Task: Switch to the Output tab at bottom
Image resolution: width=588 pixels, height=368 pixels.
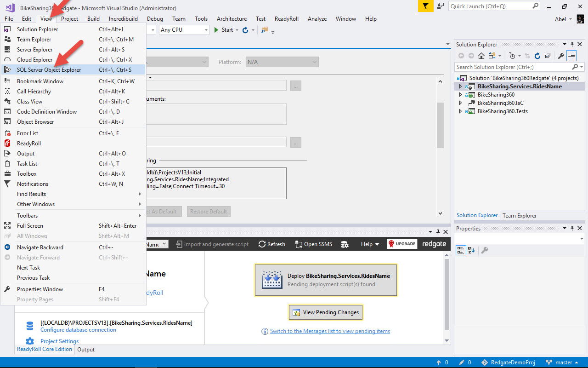Action: pos(86,350)
